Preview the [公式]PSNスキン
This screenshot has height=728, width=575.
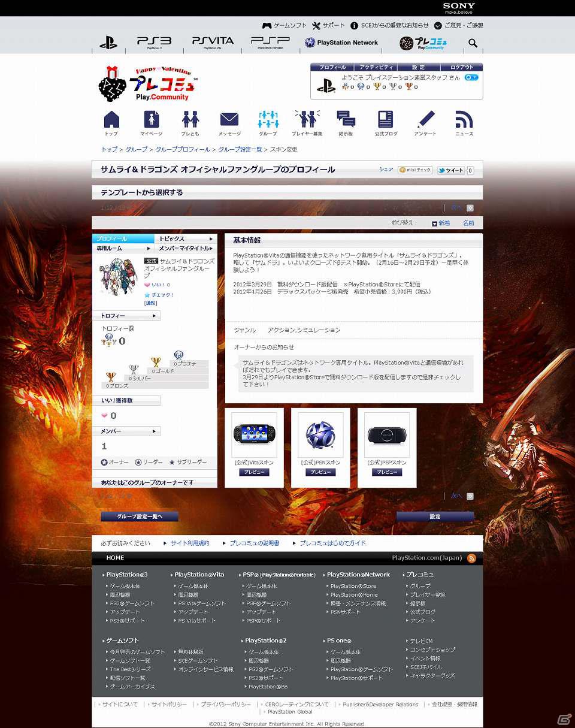point(320,472)
